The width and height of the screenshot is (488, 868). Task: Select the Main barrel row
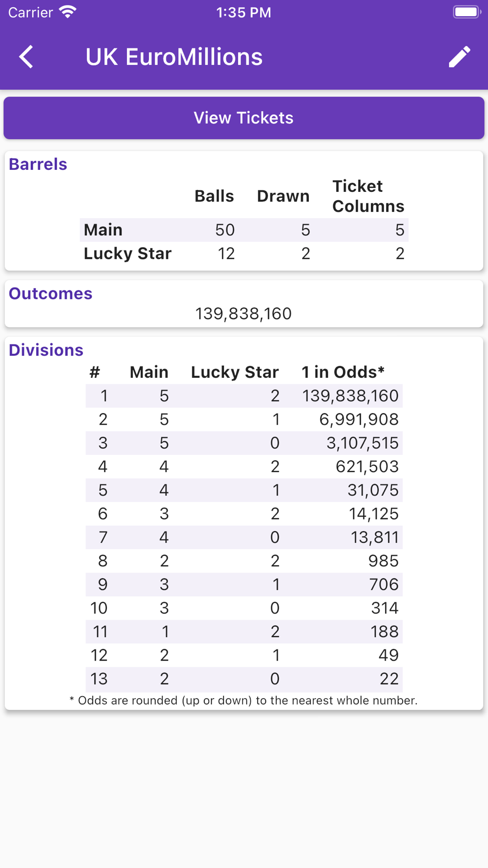click(244, 230)
